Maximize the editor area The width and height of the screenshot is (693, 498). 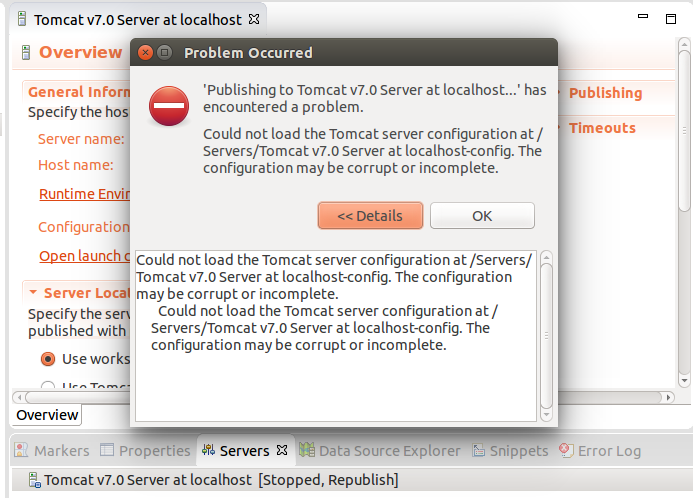click(x=671, y=19)
